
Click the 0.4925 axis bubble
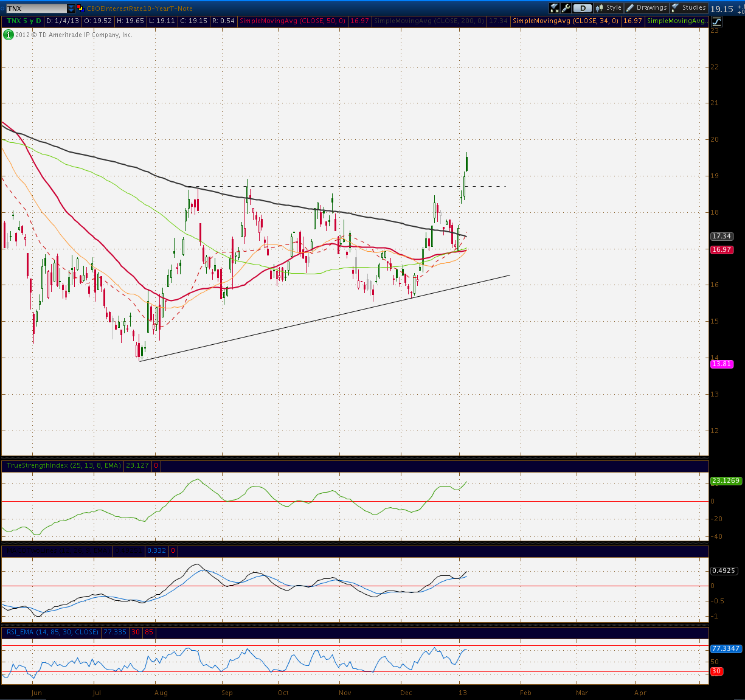pos(724,570)
